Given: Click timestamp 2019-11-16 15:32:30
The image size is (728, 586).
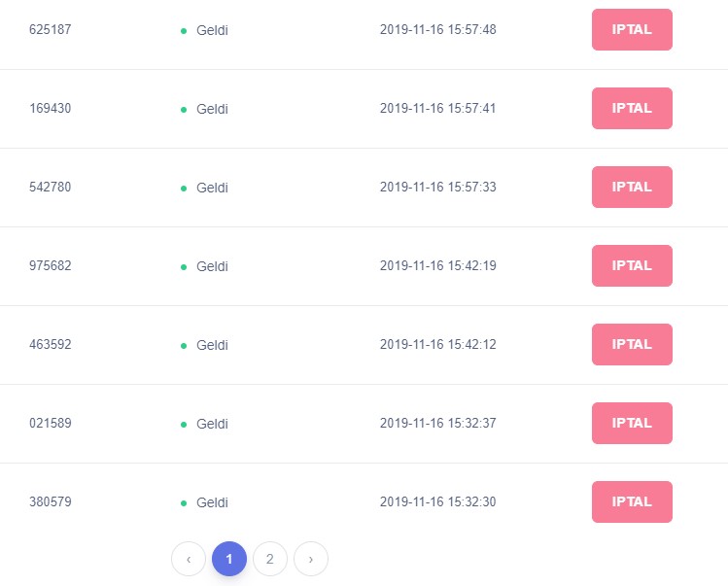Looking at the screenshot, I should pos(437,501).
